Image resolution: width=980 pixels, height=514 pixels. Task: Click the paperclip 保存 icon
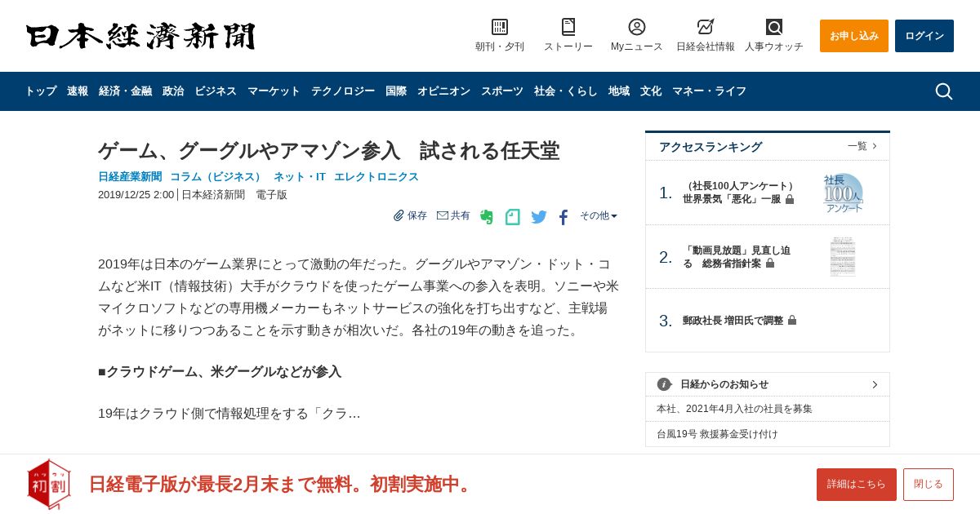click(x=399, y=215)
